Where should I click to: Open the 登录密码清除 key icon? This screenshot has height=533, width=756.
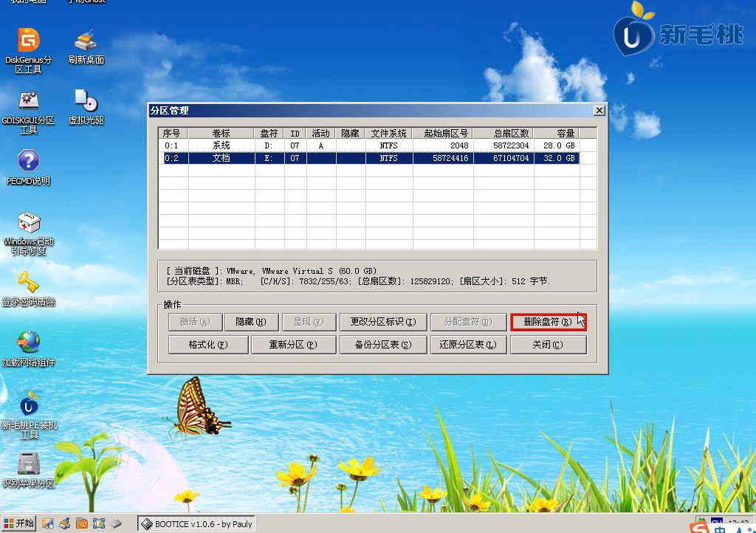28,289
